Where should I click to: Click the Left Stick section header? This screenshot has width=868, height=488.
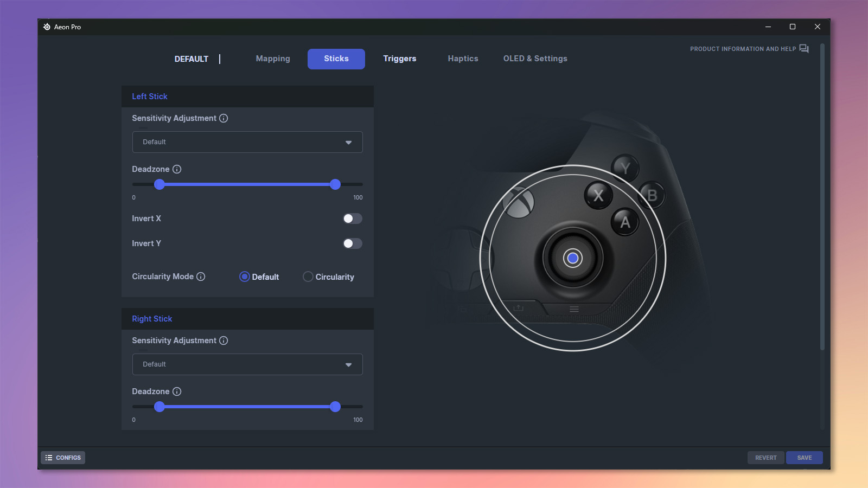tap(247, 97)
